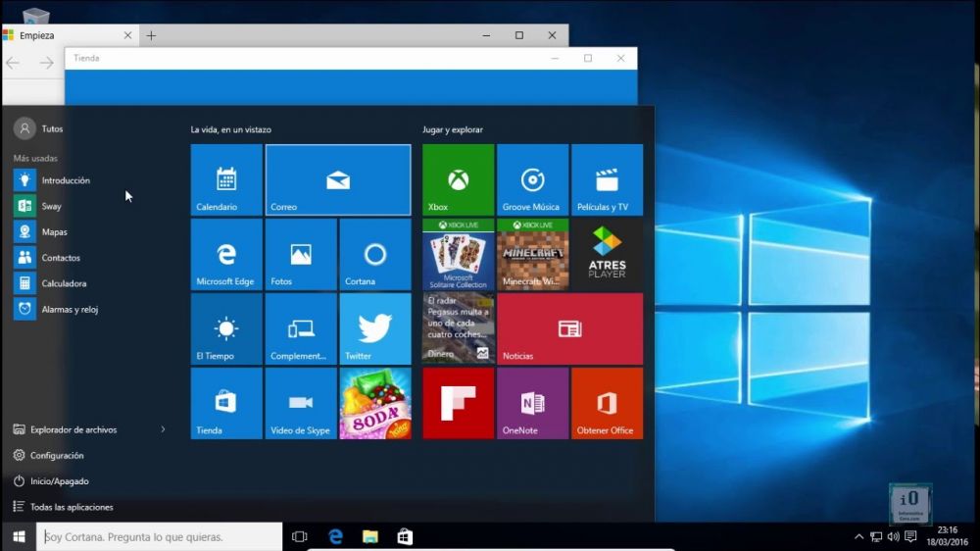The width and height of the screenshot is (980, 551).
Task: Open El Tiempo weather tile
Action: tap(226, 329)
